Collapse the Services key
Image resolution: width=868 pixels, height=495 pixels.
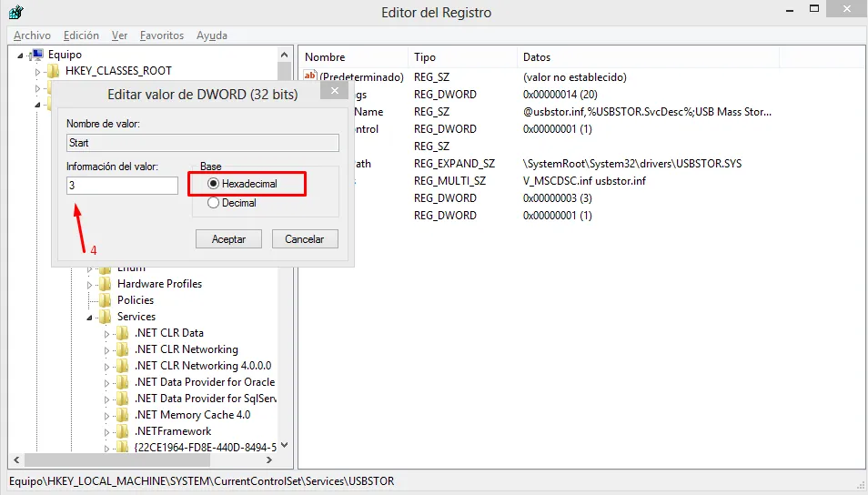[90, 318]
